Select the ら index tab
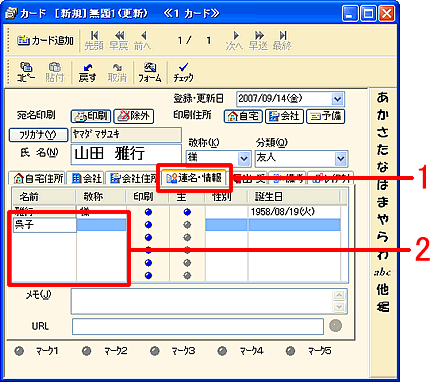 pos(382,237)
